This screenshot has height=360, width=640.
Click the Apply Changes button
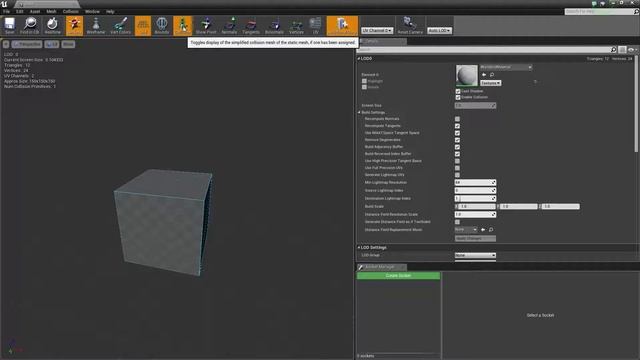click(x=475, y=238)
